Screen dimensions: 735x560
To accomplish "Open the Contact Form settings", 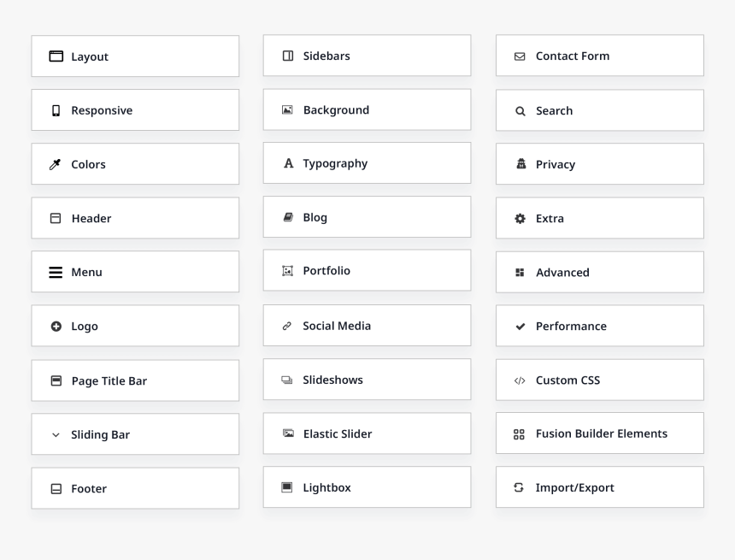I will [x=599, y=56].
